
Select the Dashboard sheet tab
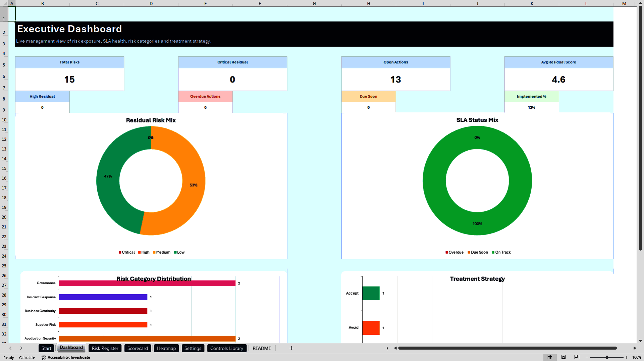71,348
